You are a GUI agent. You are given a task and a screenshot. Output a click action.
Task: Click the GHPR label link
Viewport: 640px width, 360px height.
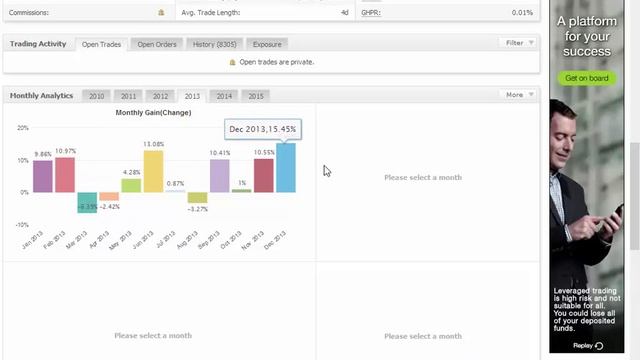click(x=371, y=13)
